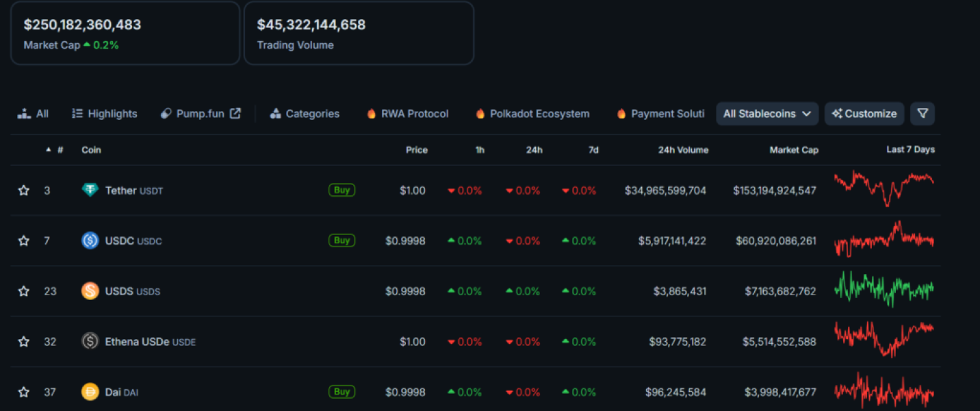
Task: Open the Categories tab
Action: point(305,114)
